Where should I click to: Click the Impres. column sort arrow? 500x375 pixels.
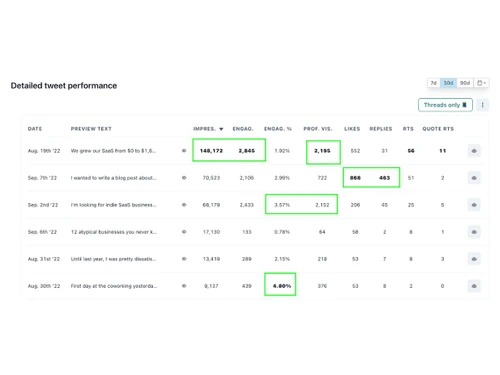tap(221, 129)
